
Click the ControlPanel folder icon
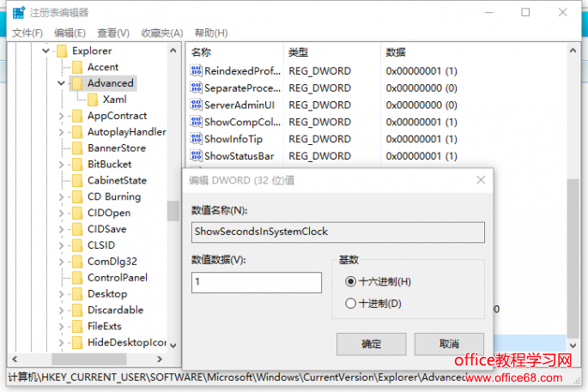[77, 277]
